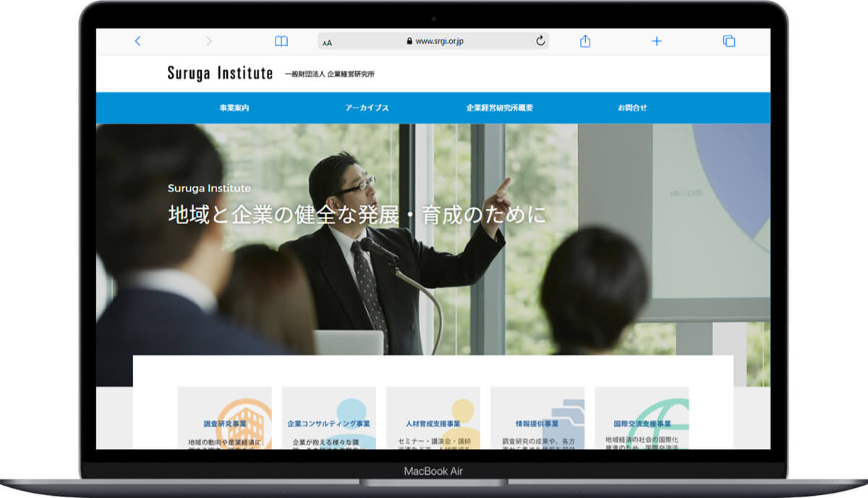Viewport: 868px width, 498px height.
Task: Select the 人材育成支援事業 card
Action: 433,424
